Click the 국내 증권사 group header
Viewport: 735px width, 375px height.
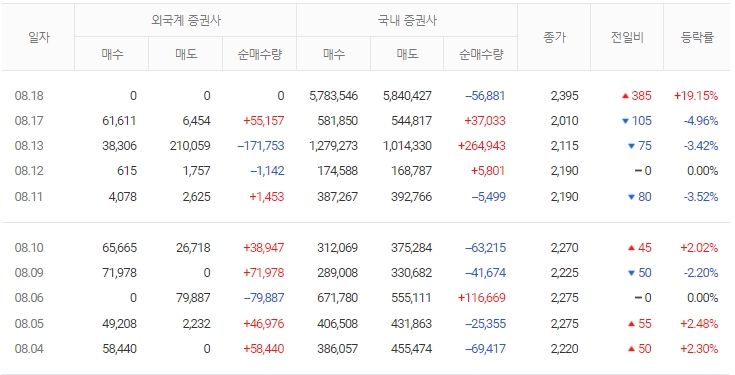(407, 21)
